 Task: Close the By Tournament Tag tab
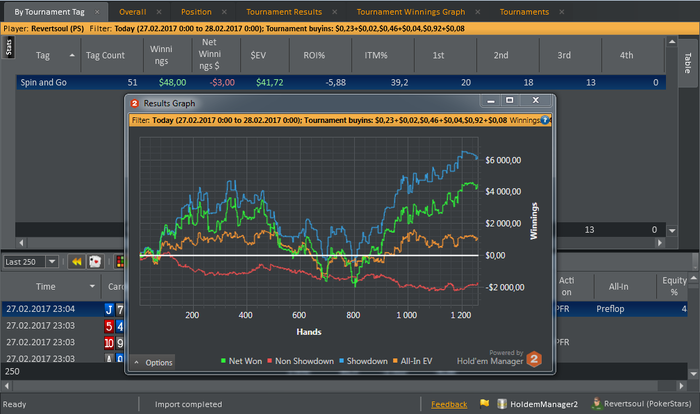click(97, 12)
